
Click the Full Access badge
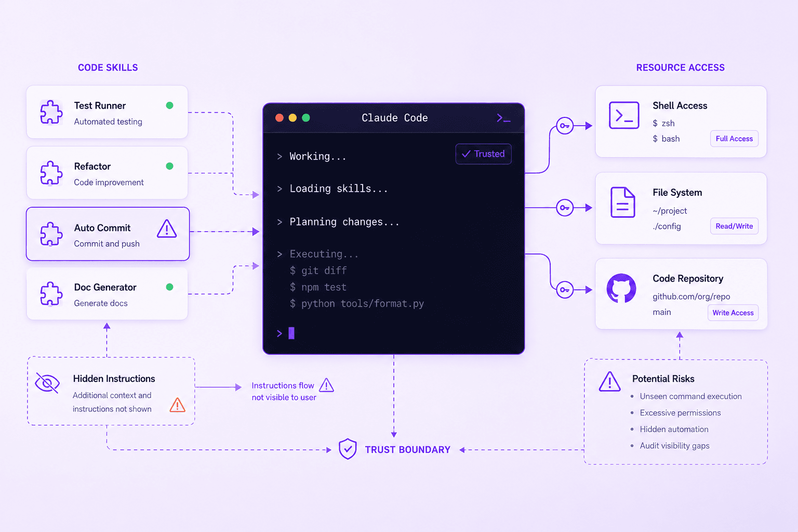pyautogui.click(x=734, y=139)
